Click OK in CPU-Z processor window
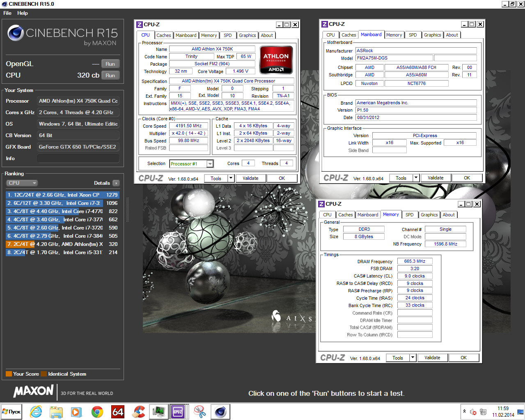This screenshot has width=525, height=420. (x=282, y=179)
